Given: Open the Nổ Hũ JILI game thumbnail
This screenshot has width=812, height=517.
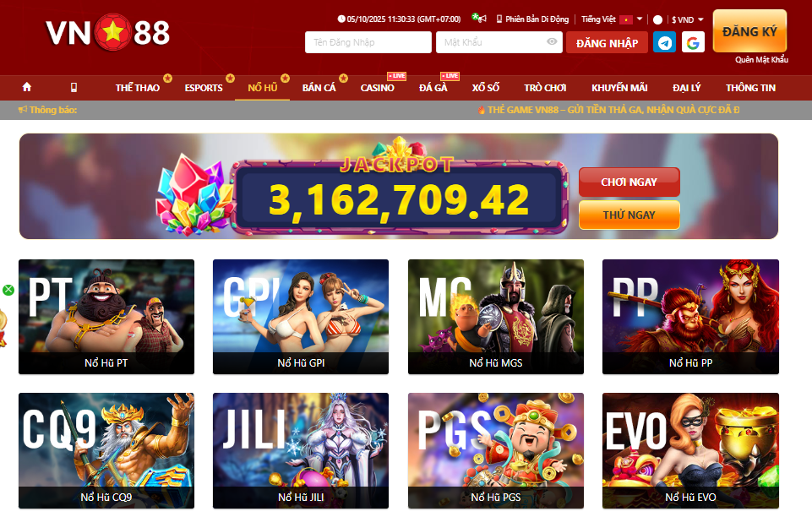Looking at the screenshot, I should [x=301, y=450].
